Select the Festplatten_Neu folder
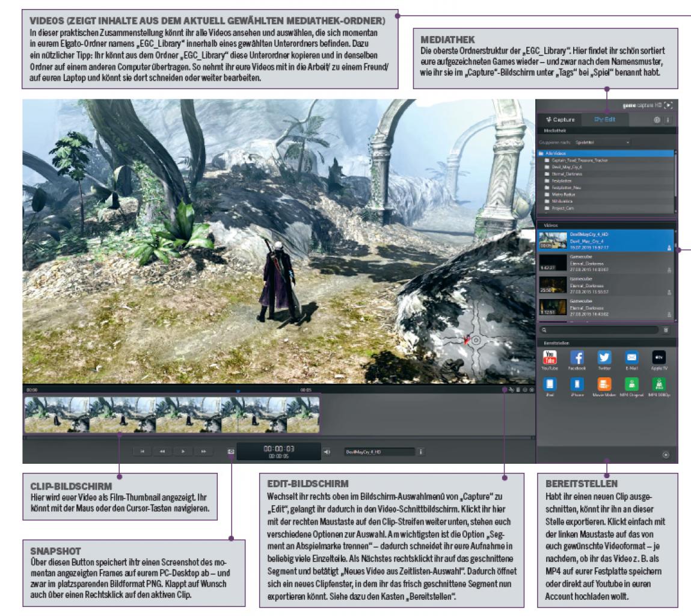The image size is (691, 616). tap(606, 188)
